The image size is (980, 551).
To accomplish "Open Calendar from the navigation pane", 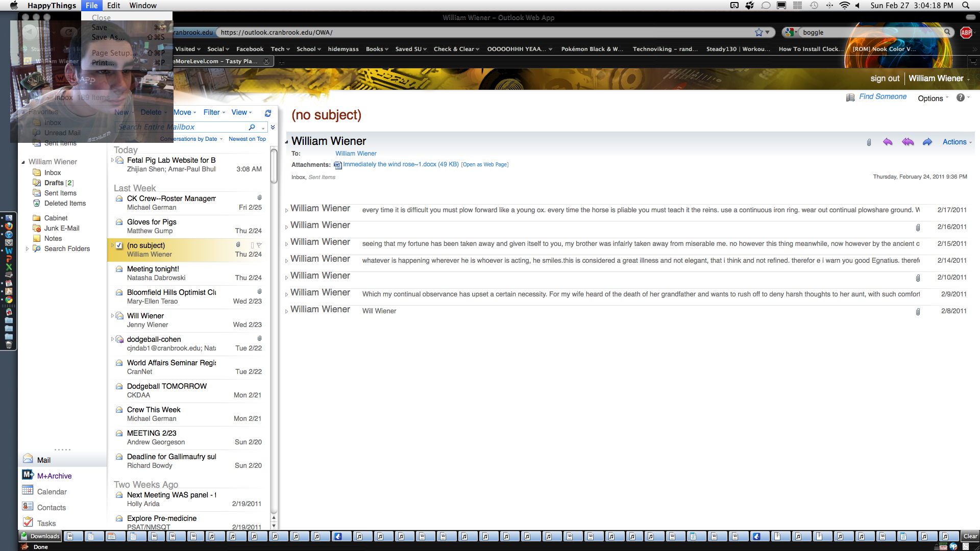I will (52, 492).
